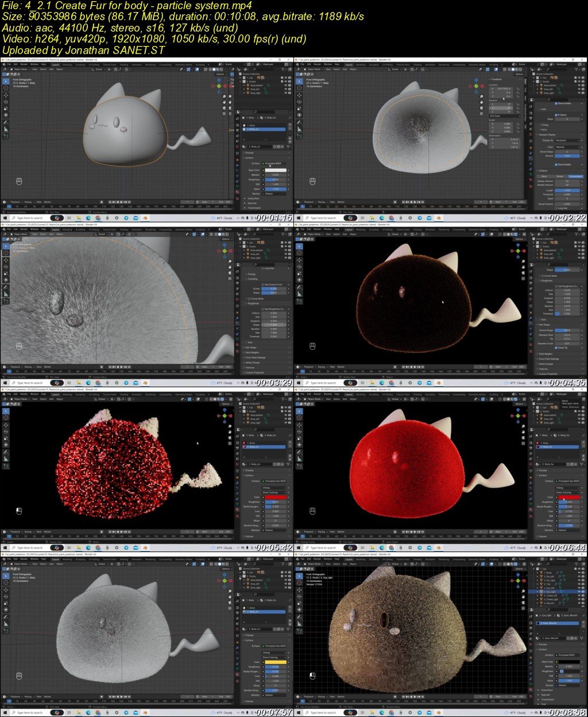This screenshot has width=588, height=717.
Task: Select the Transform tool in 00:02:22 frame
Action: coord(299,115)
